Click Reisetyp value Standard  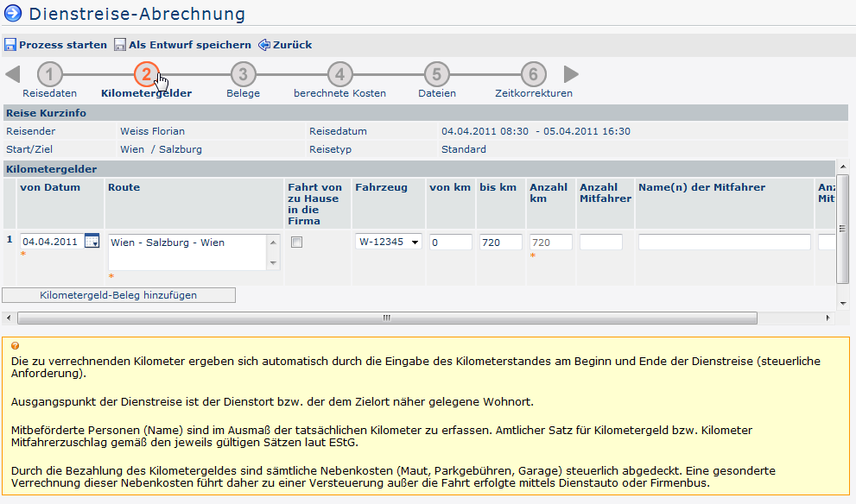tap(464, 149)
